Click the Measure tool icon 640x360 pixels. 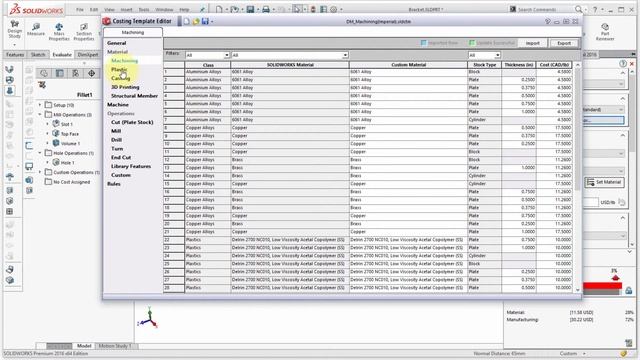[36, 27]
